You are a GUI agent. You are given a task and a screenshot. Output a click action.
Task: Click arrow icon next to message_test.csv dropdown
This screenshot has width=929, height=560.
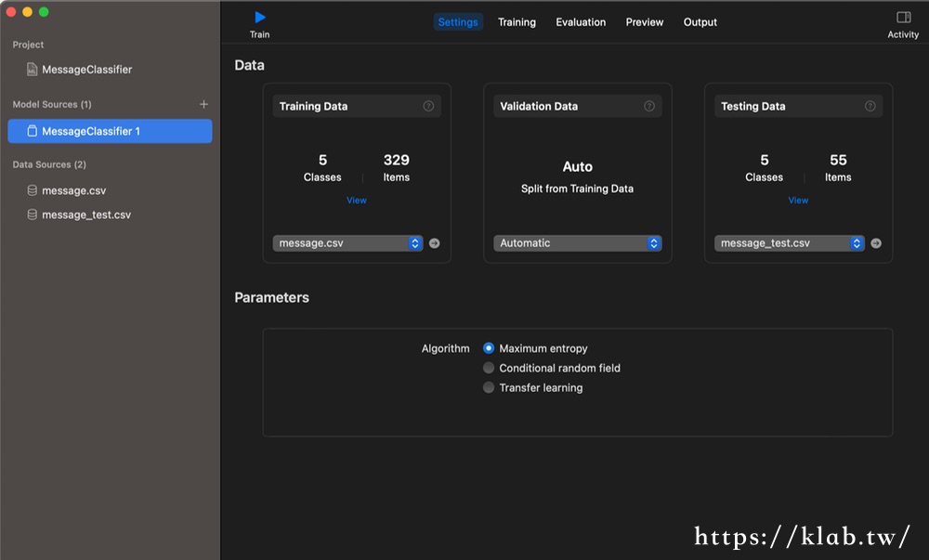click(876, 243)
